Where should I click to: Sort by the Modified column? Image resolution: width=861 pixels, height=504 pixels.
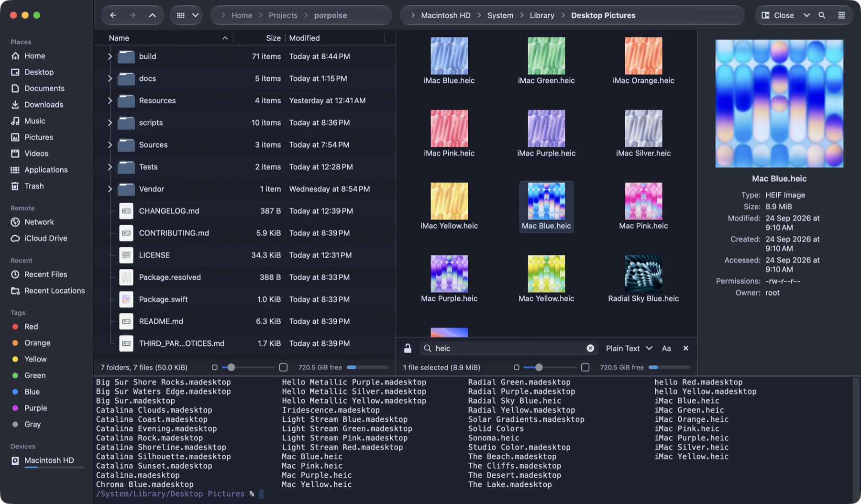[304, 38]
